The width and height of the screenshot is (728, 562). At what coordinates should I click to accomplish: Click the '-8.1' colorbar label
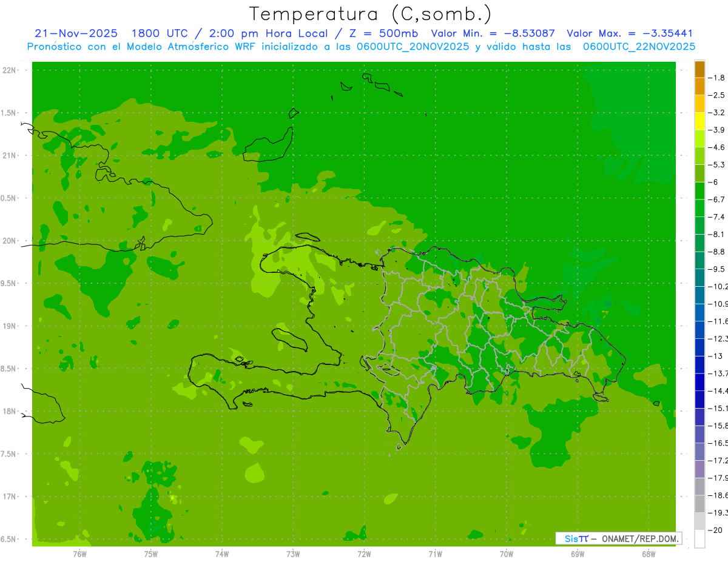(x=717, y=234)
